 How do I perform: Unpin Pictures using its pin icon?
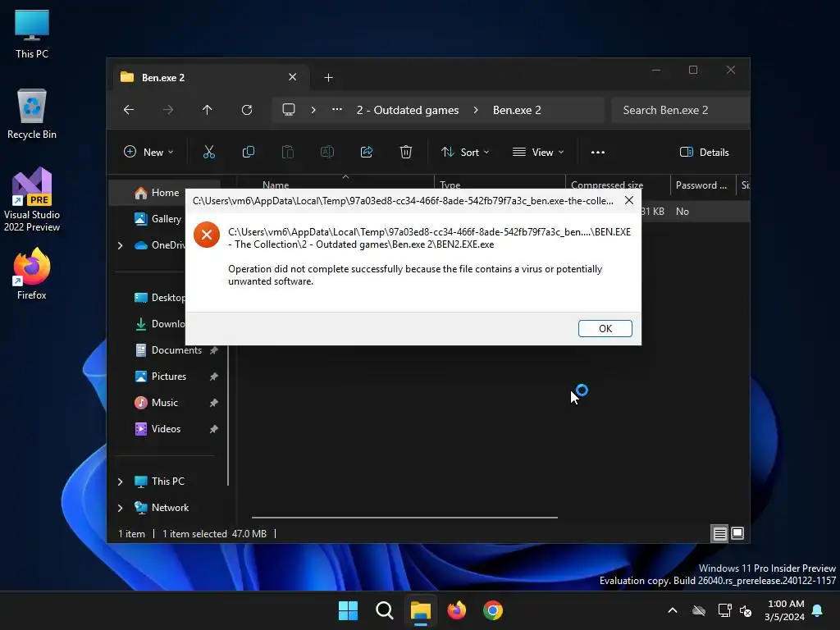pyautogui.click(x=214, y=377)
